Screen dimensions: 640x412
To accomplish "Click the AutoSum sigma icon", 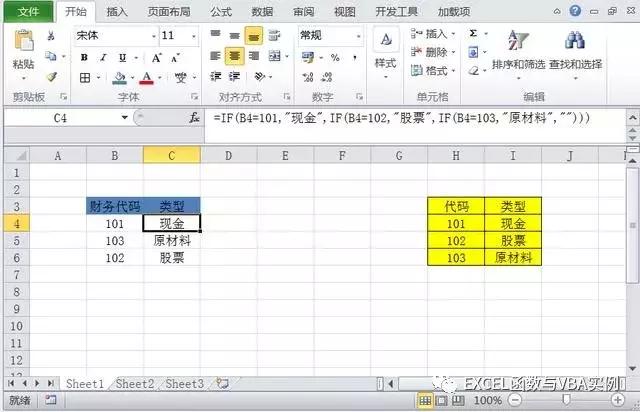I will pos(473,33).
